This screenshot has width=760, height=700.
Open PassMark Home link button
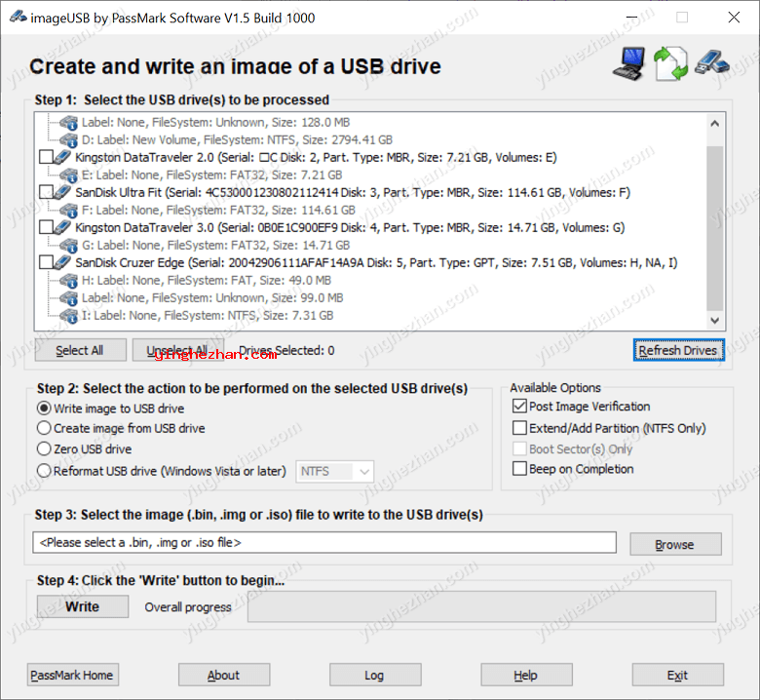click(73, 675)
